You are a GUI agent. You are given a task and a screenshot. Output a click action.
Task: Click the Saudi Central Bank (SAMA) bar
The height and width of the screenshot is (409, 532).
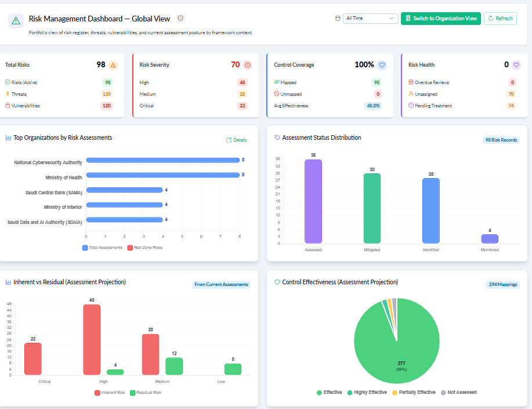pos(125,190)
